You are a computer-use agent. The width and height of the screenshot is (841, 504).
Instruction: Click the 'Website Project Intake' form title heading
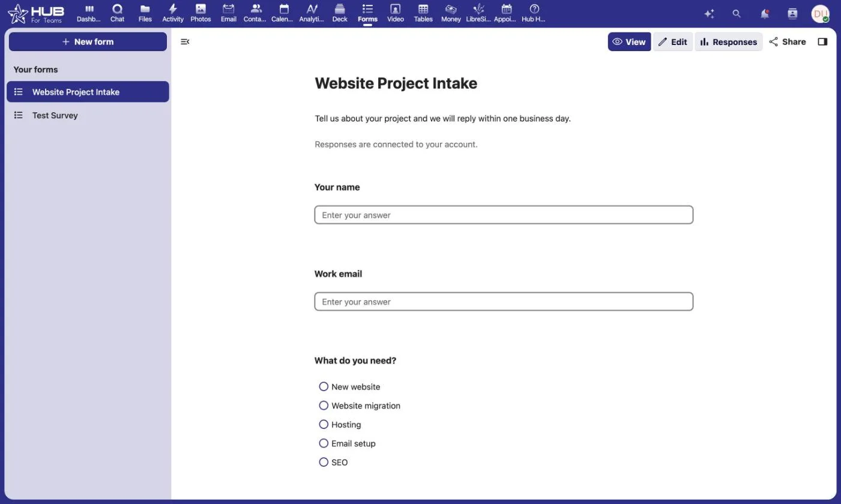coord(396,83)
